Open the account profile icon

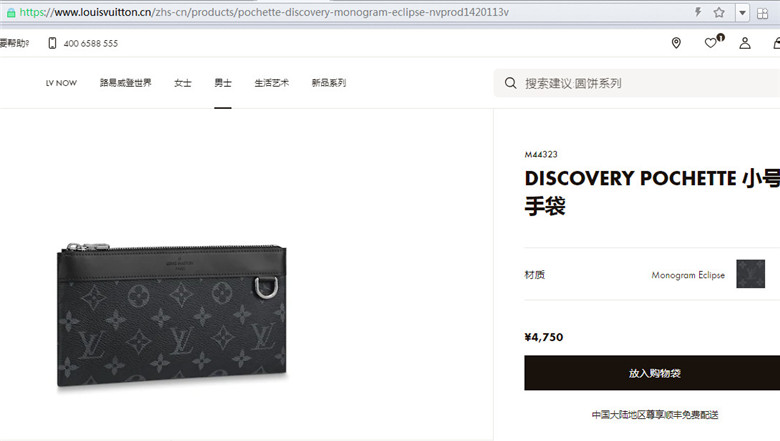click(745, 43)
